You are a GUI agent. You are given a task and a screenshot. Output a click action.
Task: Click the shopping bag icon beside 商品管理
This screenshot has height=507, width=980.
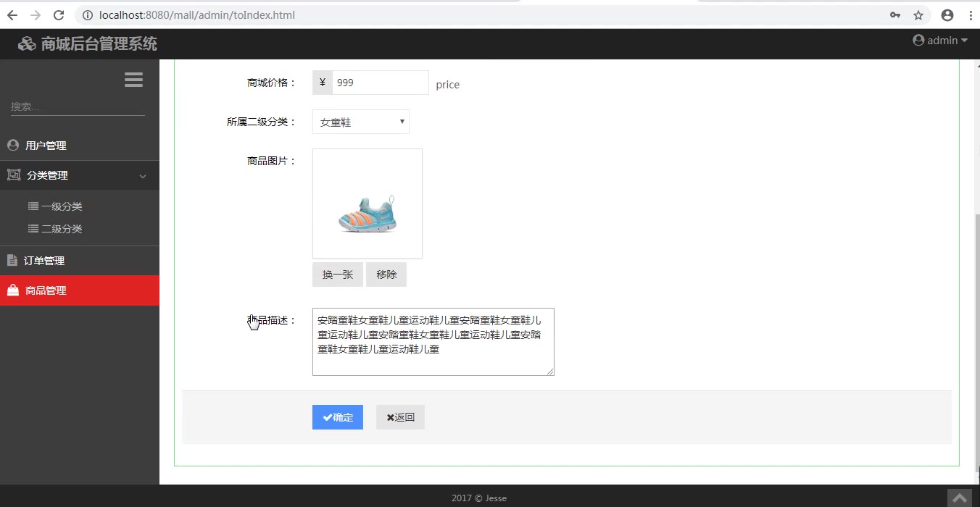[13, 290]
